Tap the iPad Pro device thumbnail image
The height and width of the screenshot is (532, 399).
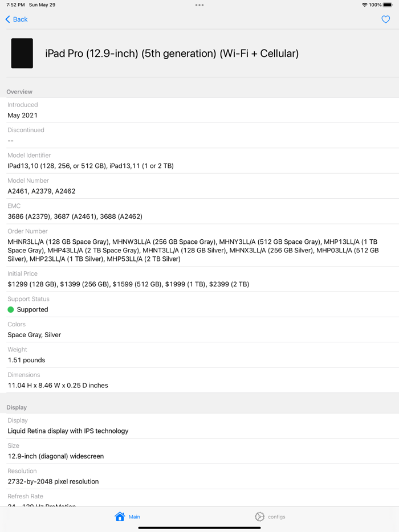tap(22, 53)
